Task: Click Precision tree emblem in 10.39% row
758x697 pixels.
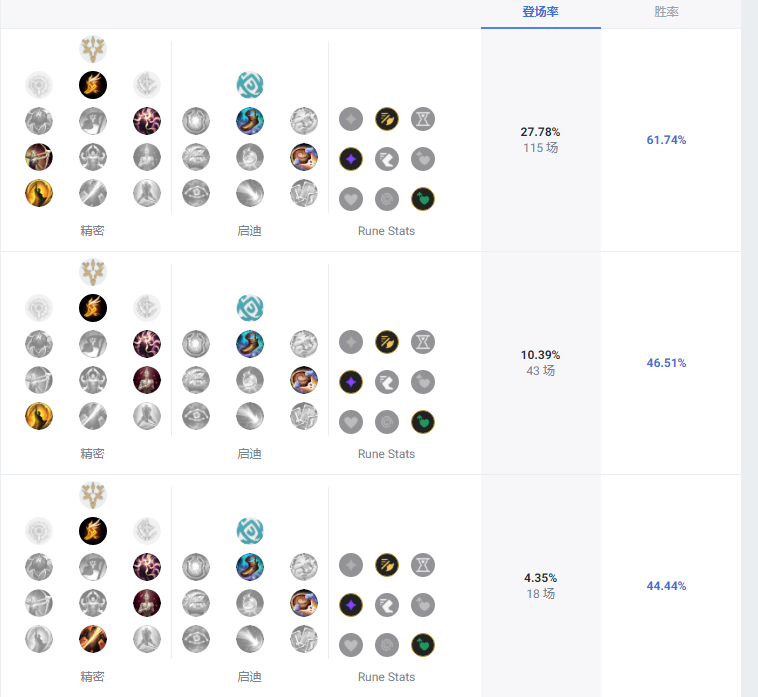Action: point(93,272)
